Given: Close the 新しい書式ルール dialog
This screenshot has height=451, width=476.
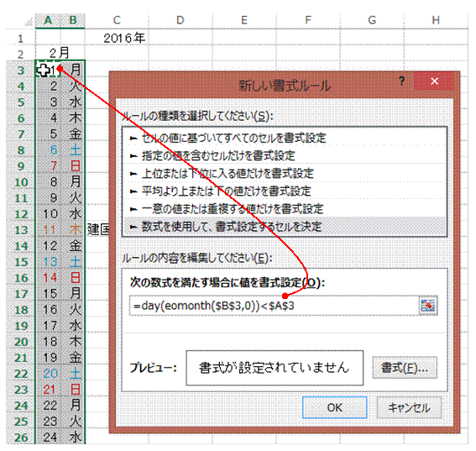Looking at the screenshot, I should (434, 81).
